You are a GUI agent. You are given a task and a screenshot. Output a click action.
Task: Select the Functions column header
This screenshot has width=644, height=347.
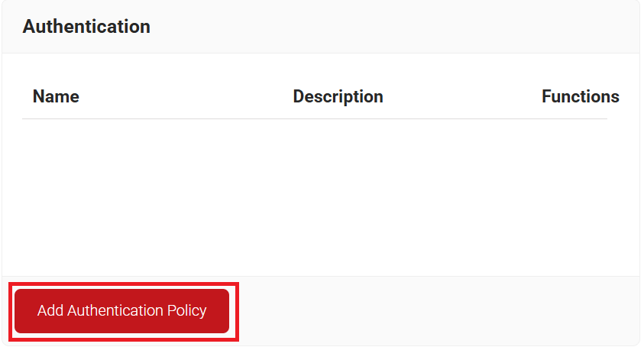coord(580,97)
